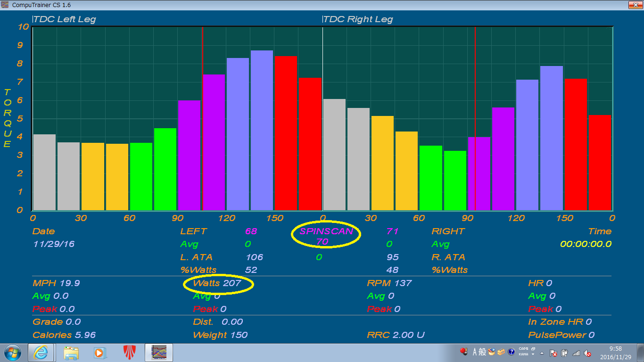Open the language bar options dropdown arrow
Screen dimensions: 644x362
point(533,354)
